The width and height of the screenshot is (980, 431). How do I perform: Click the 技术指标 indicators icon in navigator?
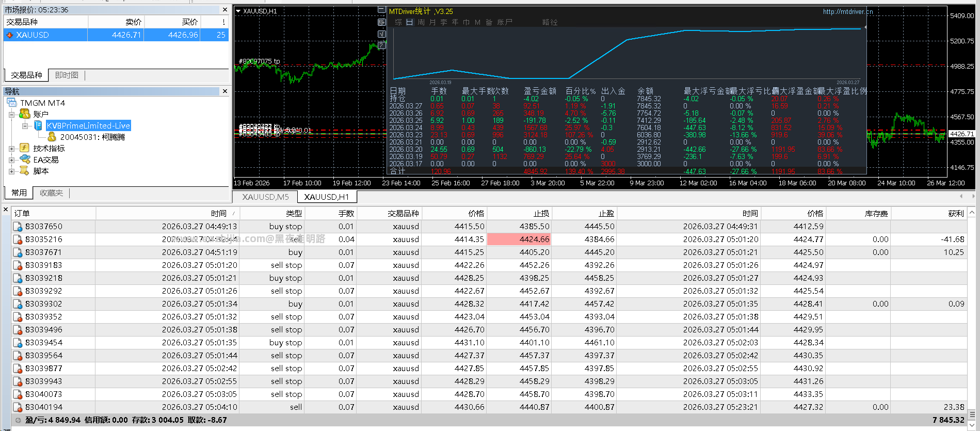[24, 148]
